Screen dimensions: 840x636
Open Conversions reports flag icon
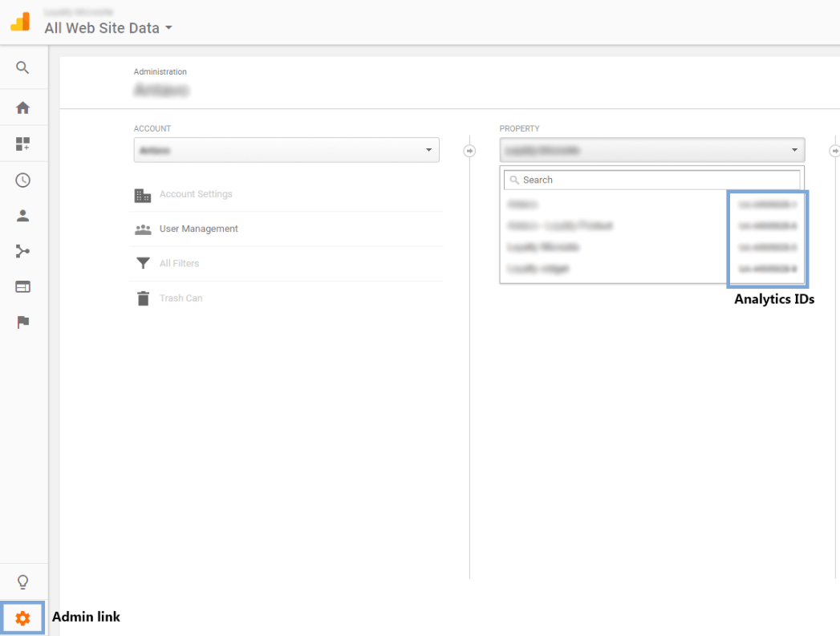click(x=22, y=322)
